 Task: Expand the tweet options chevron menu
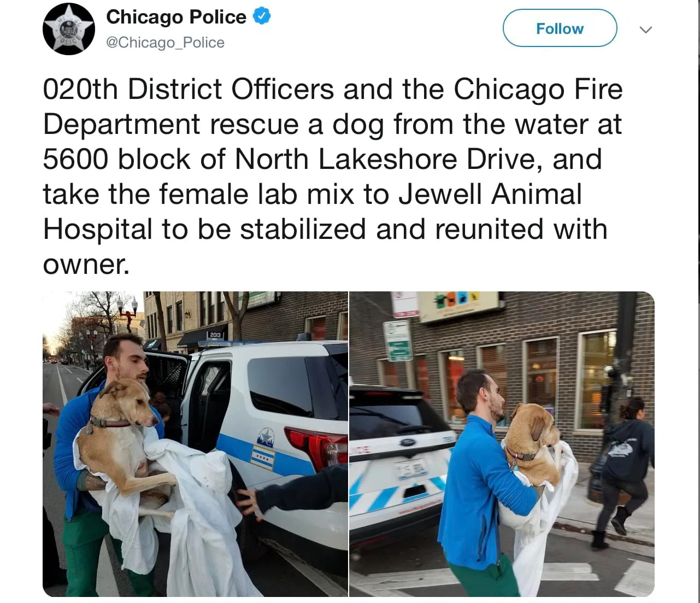(646, 30)
